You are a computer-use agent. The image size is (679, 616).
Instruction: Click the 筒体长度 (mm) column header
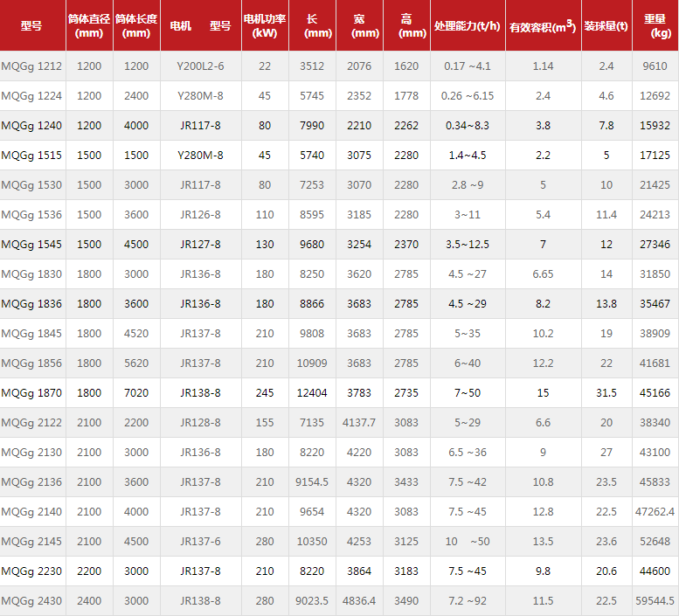click(136, 25)
